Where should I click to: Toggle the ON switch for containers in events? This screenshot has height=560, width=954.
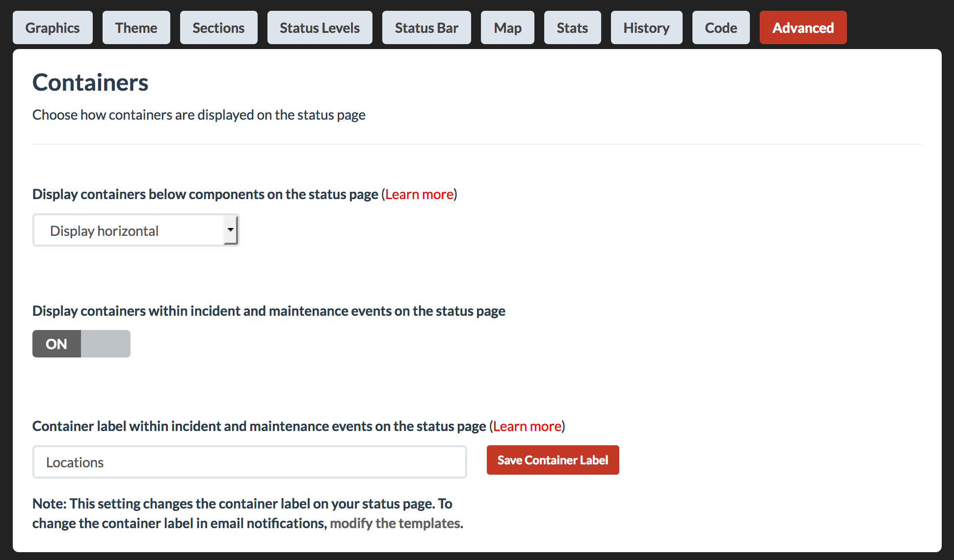click(81, 344)
